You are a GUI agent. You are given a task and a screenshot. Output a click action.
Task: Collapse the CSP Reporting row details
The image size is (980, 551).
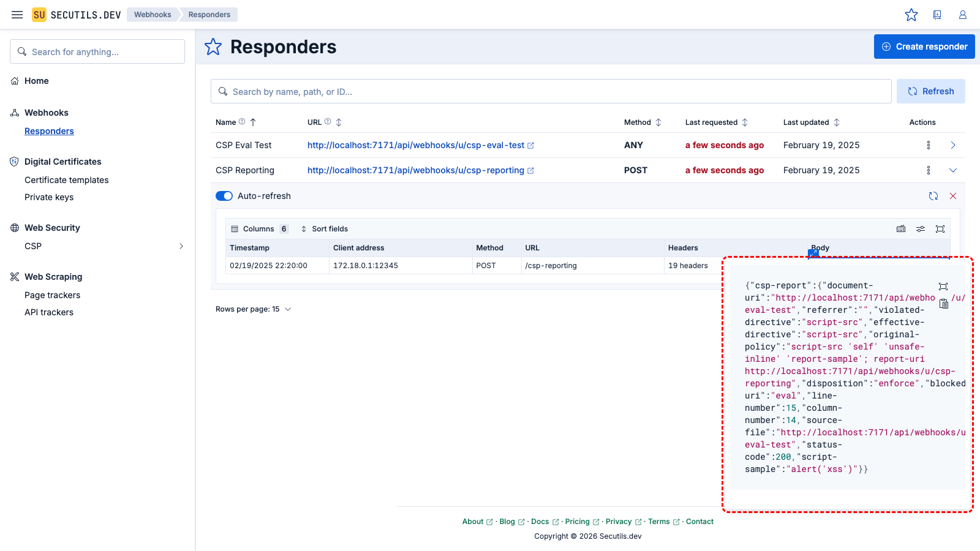pos(953,170)
